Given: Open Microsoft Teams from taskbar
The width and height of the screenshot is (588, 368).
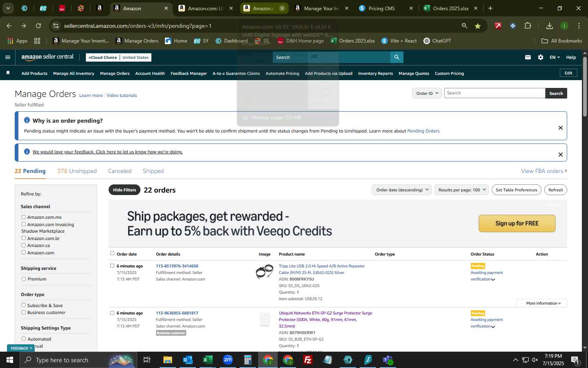Looking at the screenshot, I should tap(388, 360).
